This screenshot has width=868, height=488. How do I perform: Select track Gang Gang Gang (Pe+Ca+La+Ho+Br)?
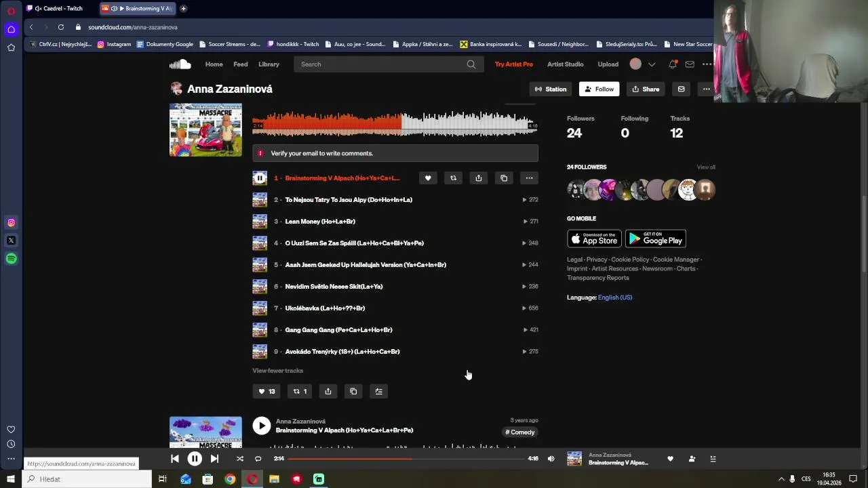[338, 330]
